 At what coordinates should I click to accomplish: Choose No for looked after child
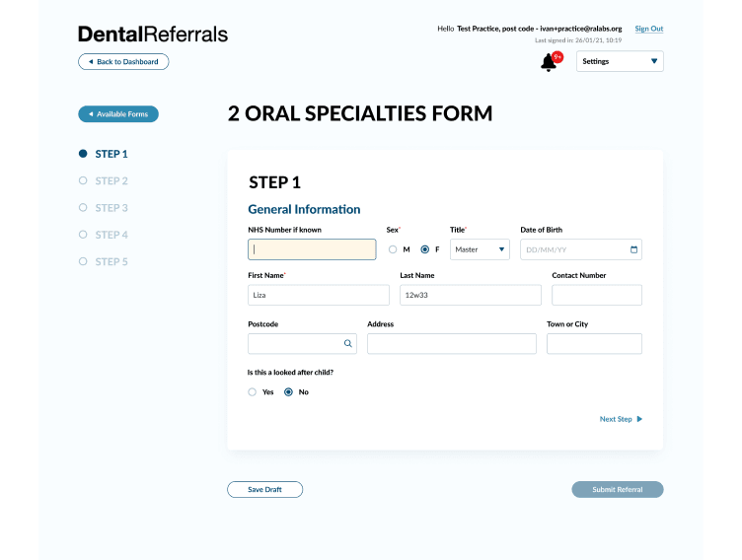tap(288, 392)
